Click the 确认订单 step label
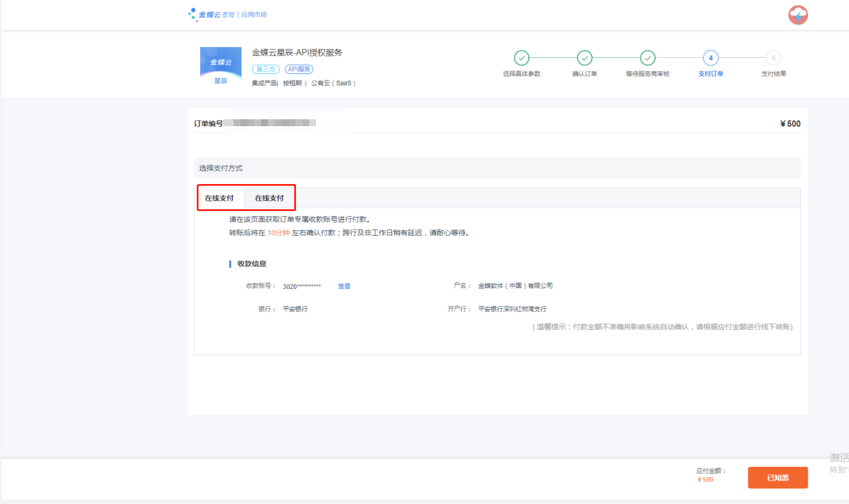The width and height of the screenshot is (849, 504). pos(585,74)
